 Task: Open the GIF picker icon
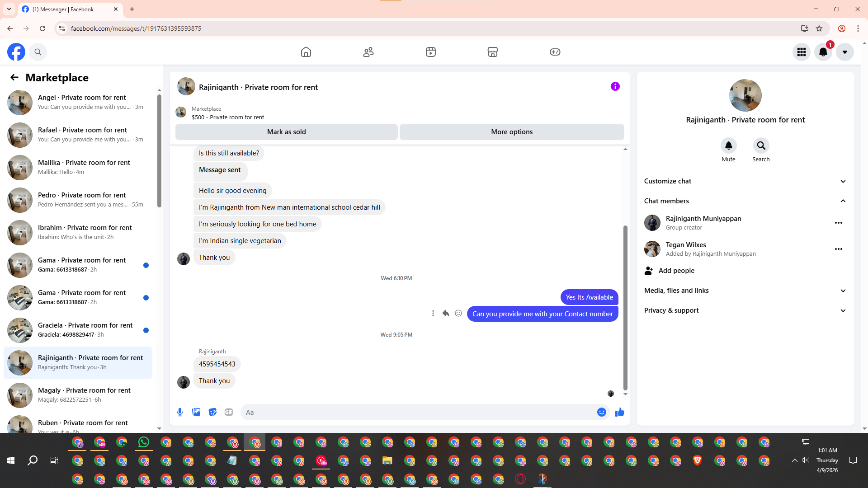coord(229,412)
